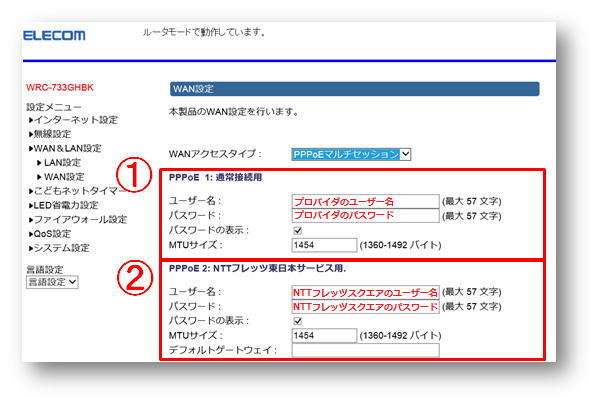
Task: Click PPPoE 1 ユーザー名 input field
Action: click(365, 201)
